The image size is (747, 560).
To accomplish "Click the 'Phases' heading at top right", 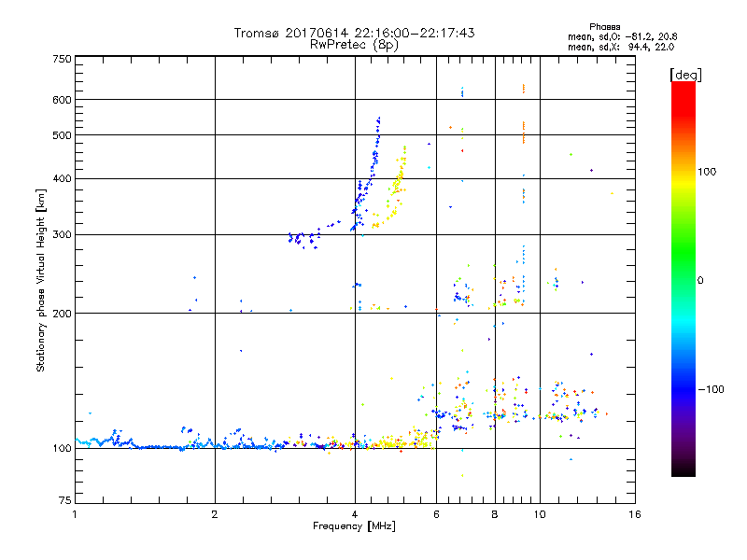I will pyautogui.click(x=604, y=27).
